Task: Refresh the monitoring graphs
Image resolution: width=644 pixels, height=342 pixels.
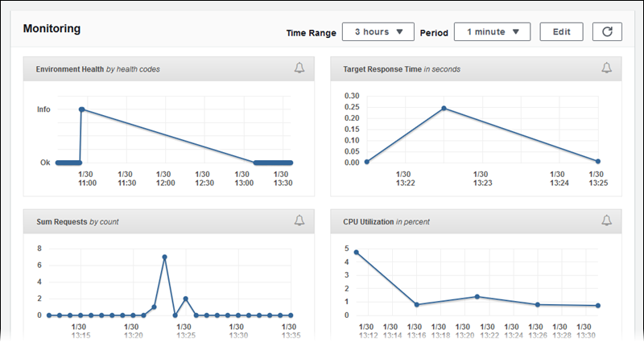Action: point(607,32)
